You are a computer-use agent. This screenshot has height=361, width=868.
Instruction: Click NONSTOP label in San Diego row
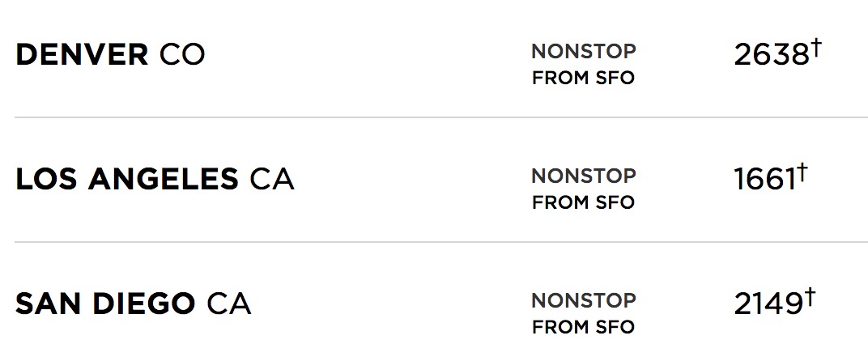[x=583, y=300]
